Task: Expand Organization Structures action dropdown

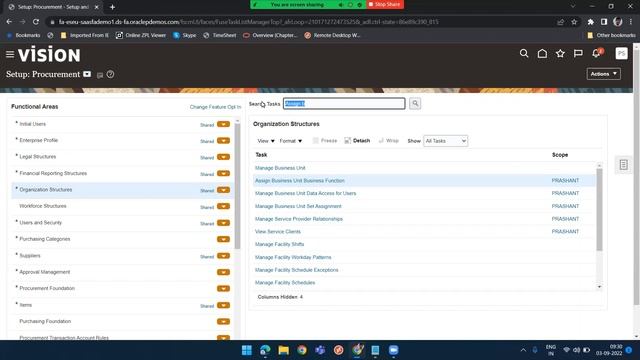Action: point(223,190)
